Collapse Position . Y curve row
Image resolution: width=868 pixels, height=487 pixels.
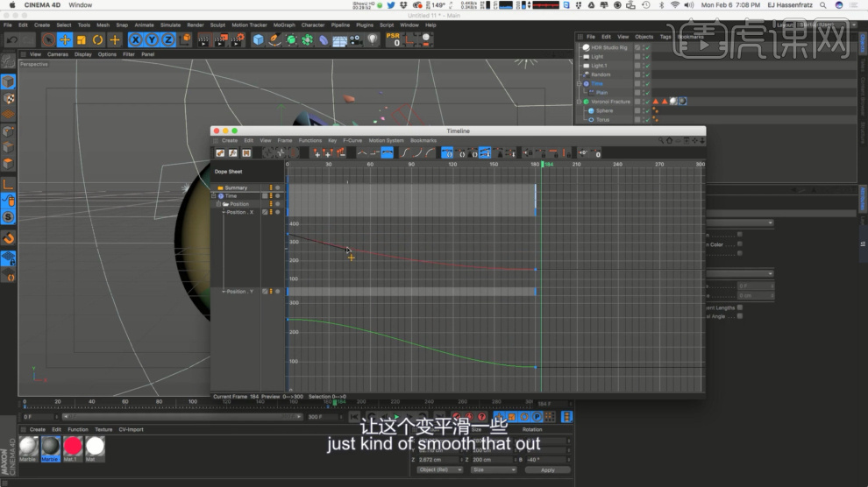(x=224, y=292)
